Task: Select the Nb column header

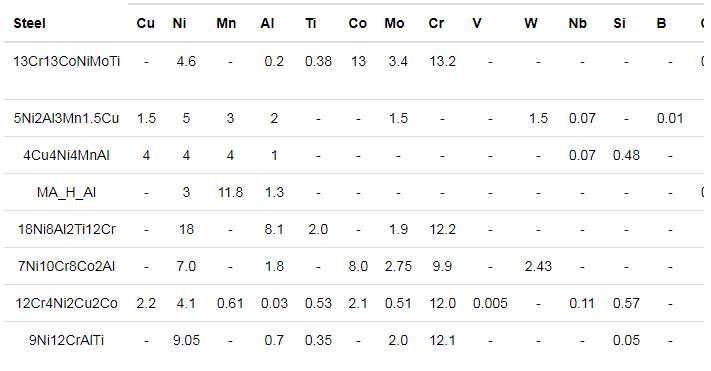Action: click(x=577, y=23)
